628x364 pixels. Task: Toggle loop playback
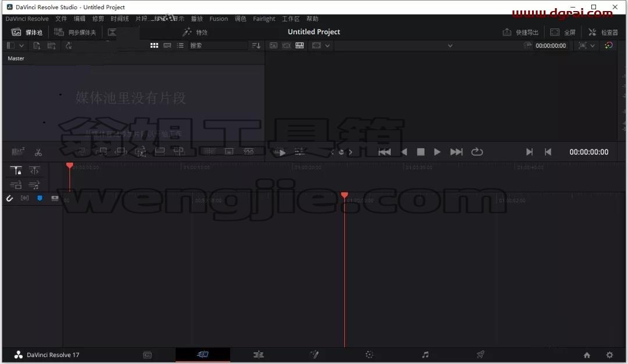[x=477, y=152]
